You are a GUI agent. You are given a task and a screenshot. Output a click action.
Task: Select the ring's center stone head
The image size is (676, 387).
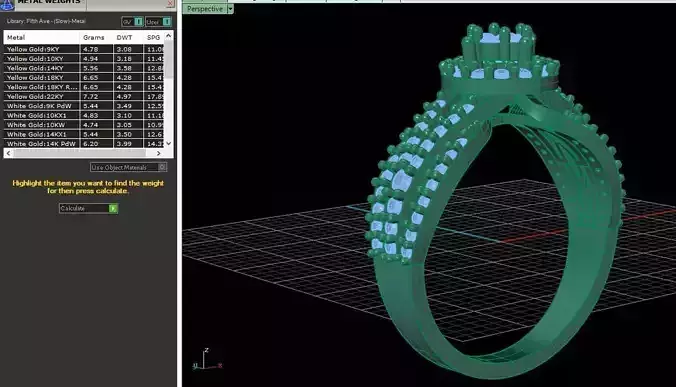[x=499, y=43]
